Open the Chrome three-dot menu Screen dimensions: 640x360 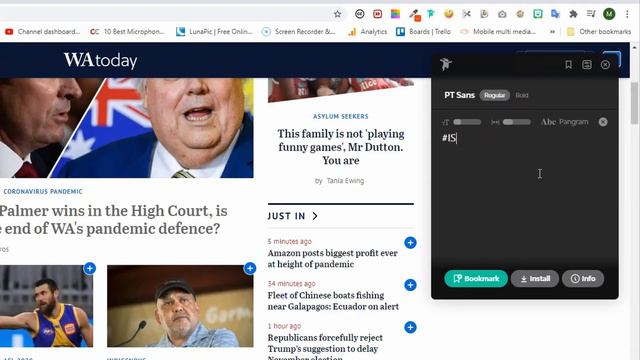627,14
